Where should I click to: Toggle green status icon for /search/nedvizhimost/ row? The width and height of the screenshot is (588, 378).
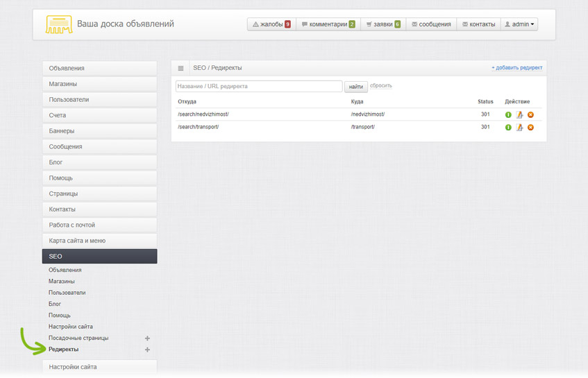(508, 114)
